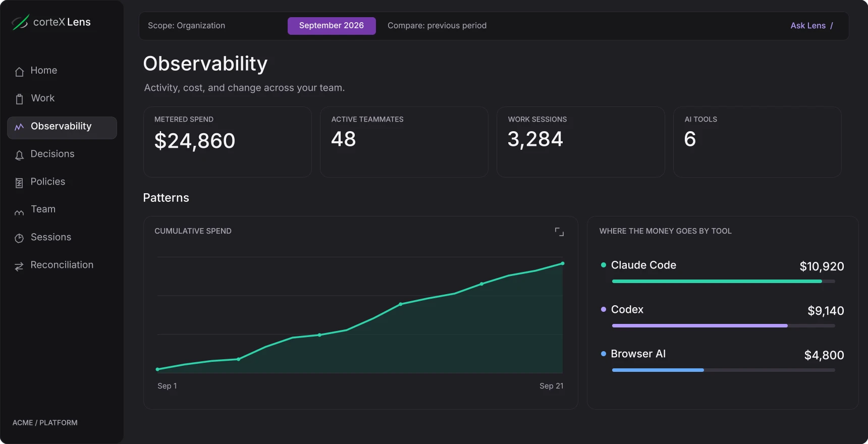Click the Codex spend bar
This screenshot has width=868, height=444.
coord(724,325)
